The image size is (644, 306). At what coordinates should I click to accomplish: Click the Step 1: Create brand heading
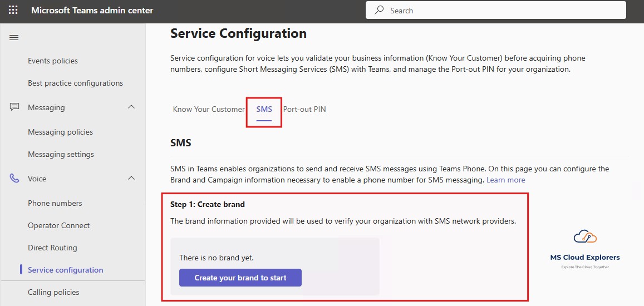pos(208,204)
